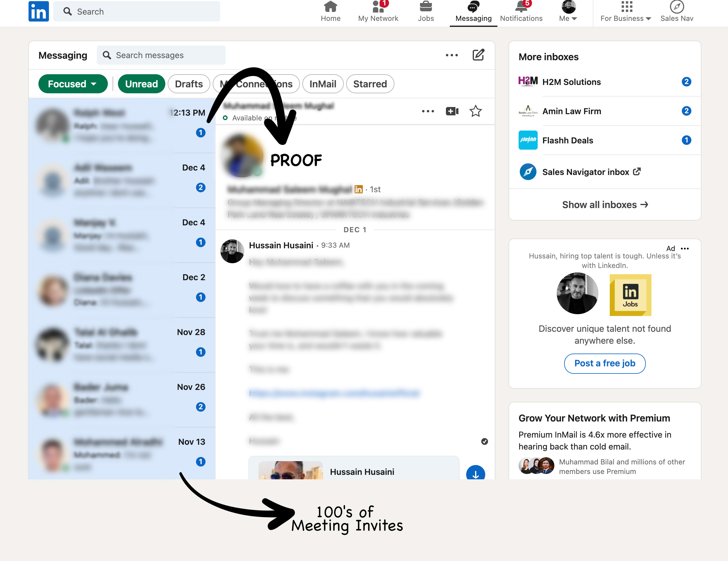Click the LinkedIn logo icon

pyautogui.click(x=38, y=11)
